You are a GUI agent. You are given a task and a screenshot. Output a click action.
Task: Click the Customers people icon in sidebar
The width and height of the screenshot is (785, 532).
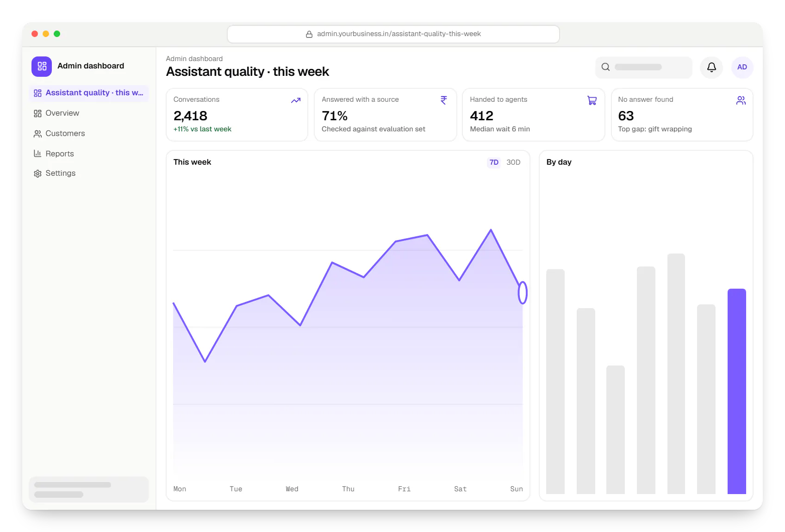37,134
